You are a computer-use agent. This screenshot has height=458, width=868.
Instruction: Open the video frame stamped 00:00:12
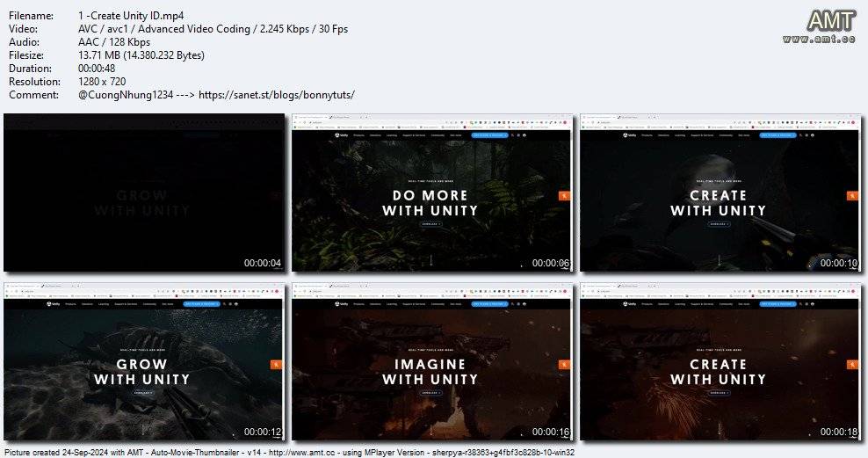[144, 361]
